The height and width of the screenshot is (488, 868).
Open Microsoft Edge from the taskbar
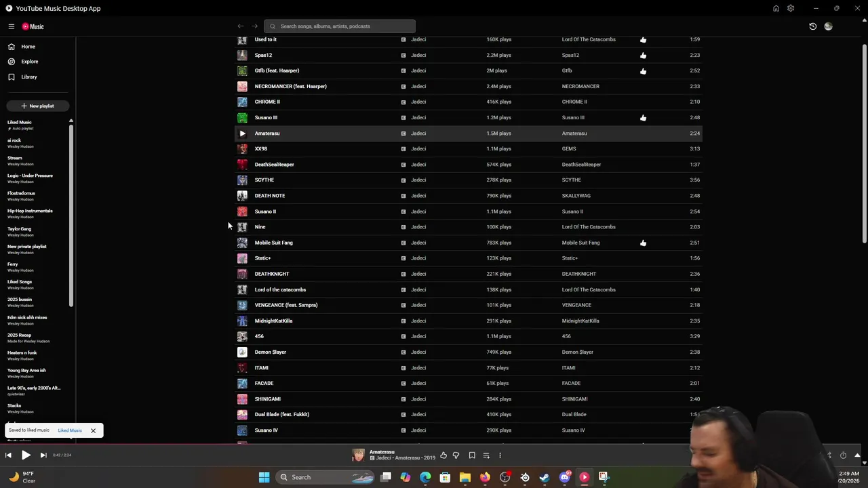coord(425,477)
